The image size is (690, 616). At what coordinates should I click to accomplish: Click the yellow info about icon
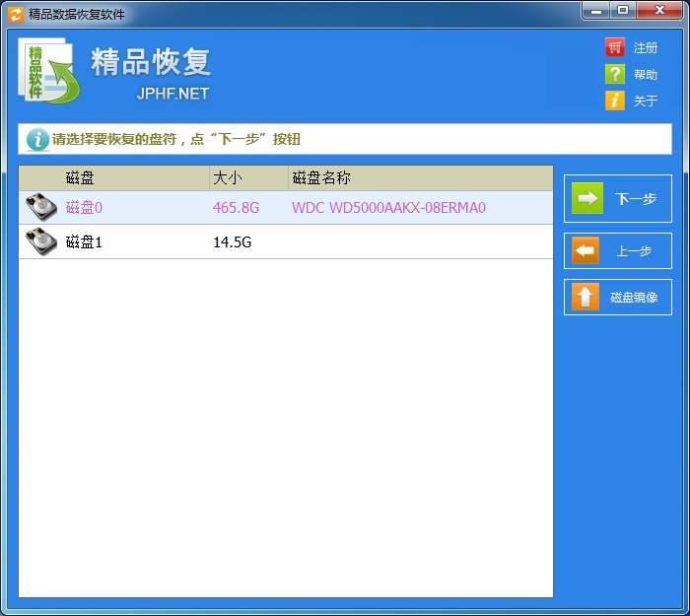tap(615, 101)
